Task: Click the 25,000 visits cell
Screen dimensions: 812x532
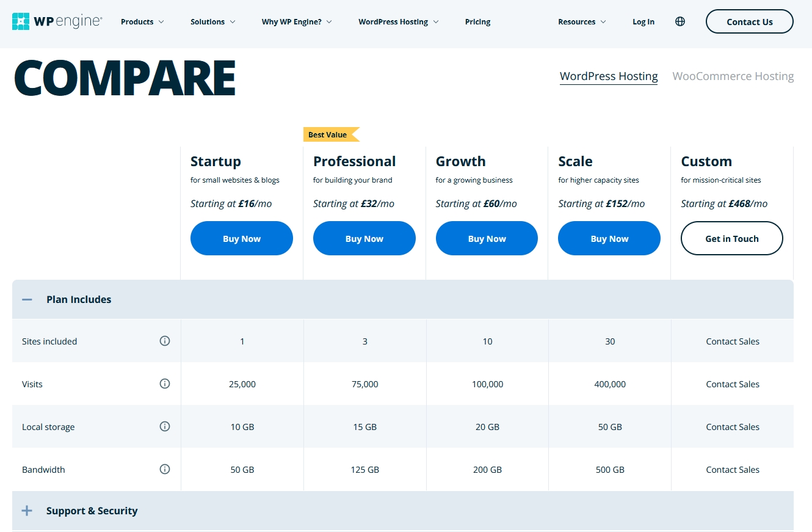Action: (242, 384)
